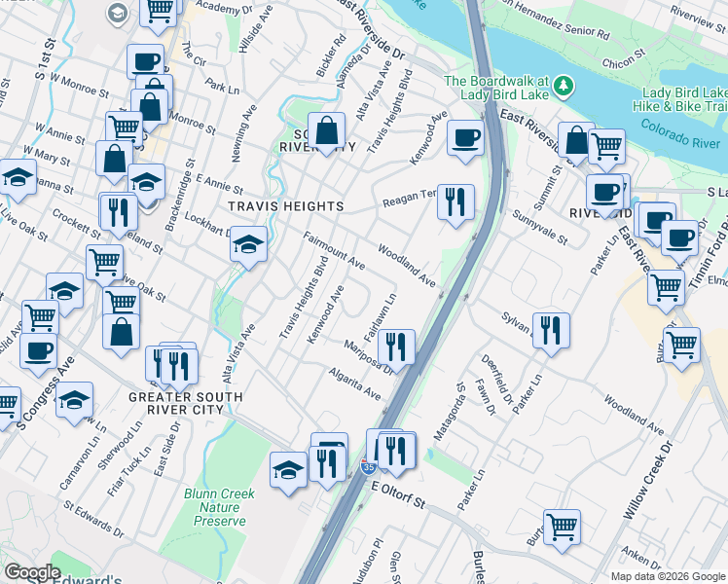Click the Boardwalk at Lady Bird Lake park icon

point(564,86)
